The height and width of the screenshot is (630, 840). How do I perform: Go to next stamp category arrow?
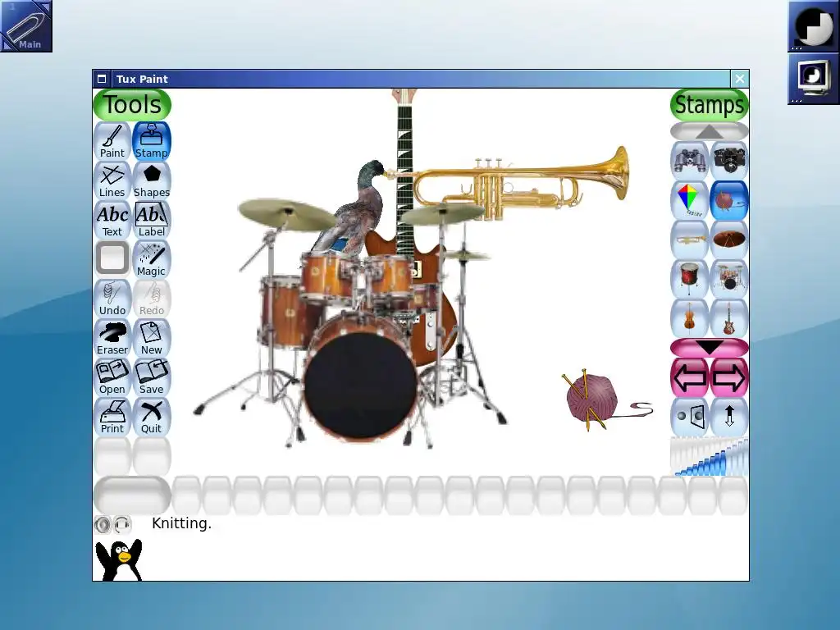coord(729,377)
